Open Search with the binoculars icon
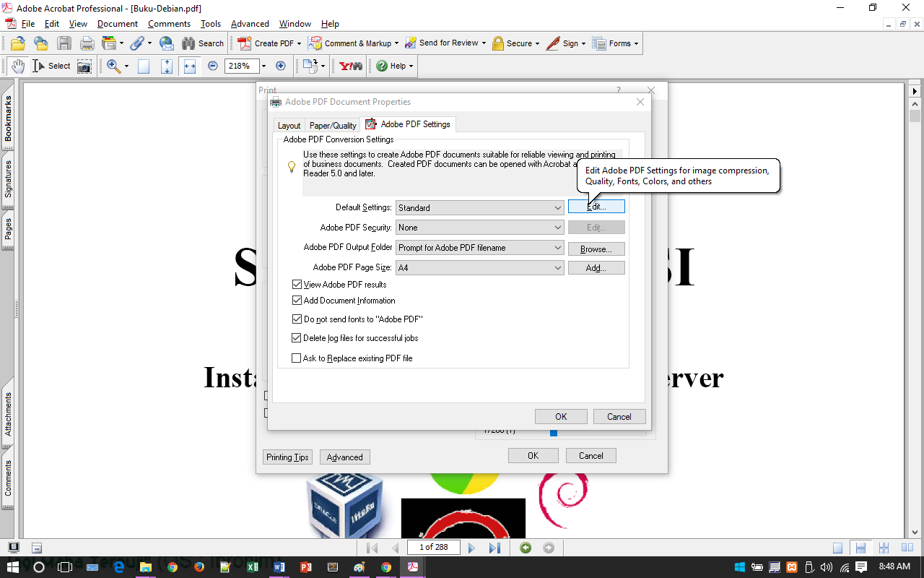This screenshot has width=924, height=578. click(203, 43)
